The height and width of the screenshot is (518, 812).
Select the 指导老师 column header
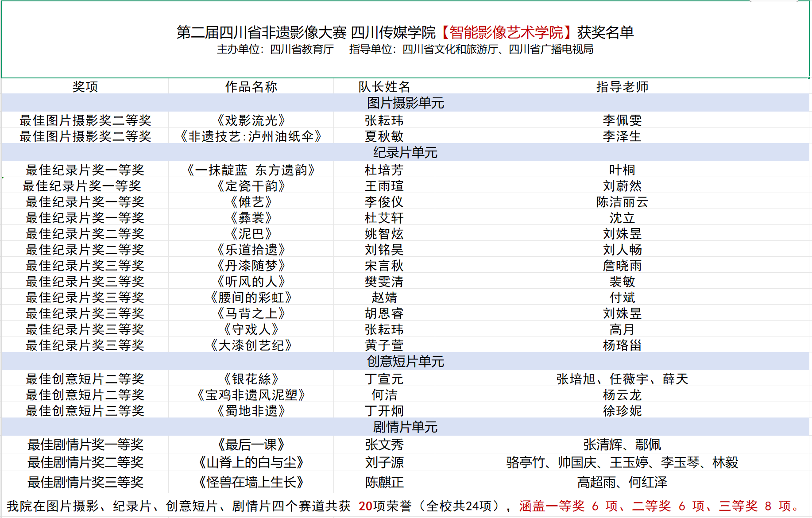pos(622,86)
